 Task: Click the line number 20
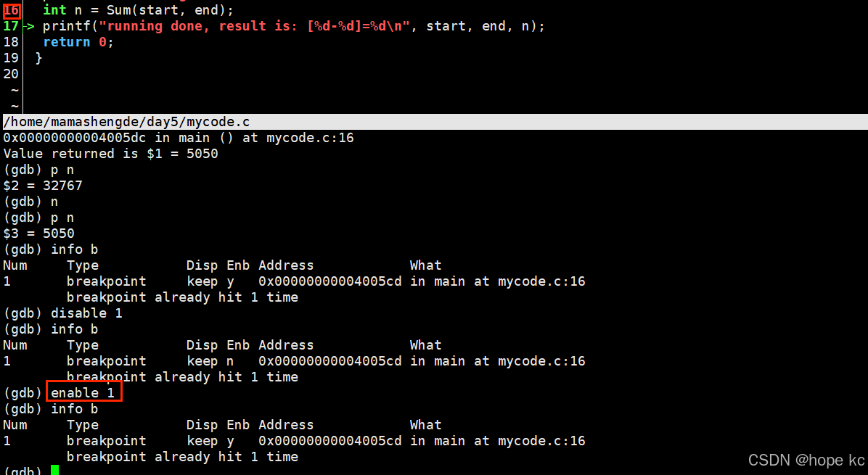pyautogui.click(x=11, y=74)
